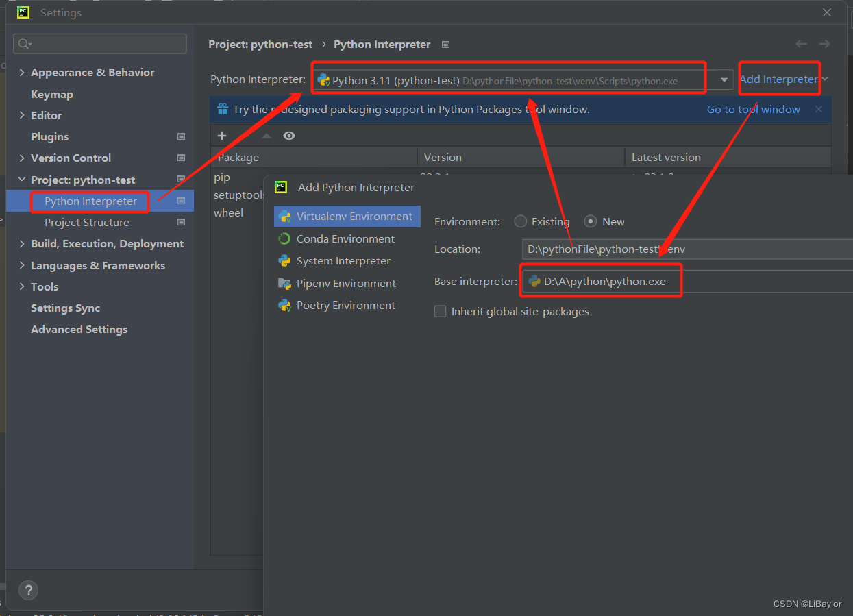Click the Plugins project-level marker icon
The image size is (853, 616).
click(181, 136)
